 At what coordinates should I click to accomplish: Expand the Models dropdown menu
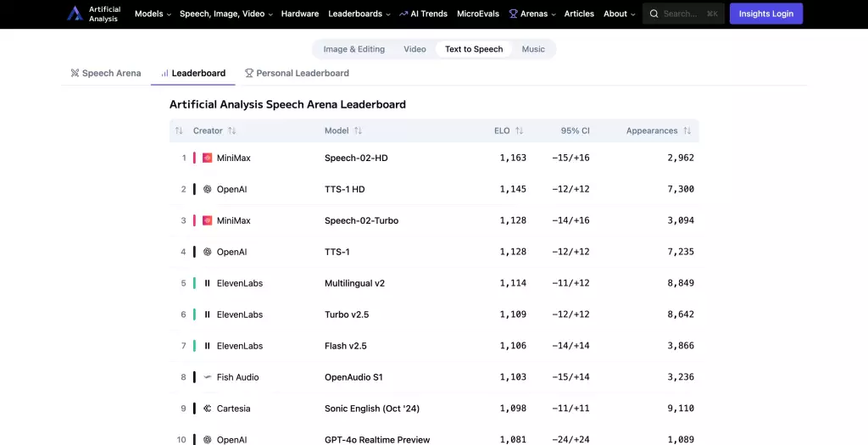153,14
